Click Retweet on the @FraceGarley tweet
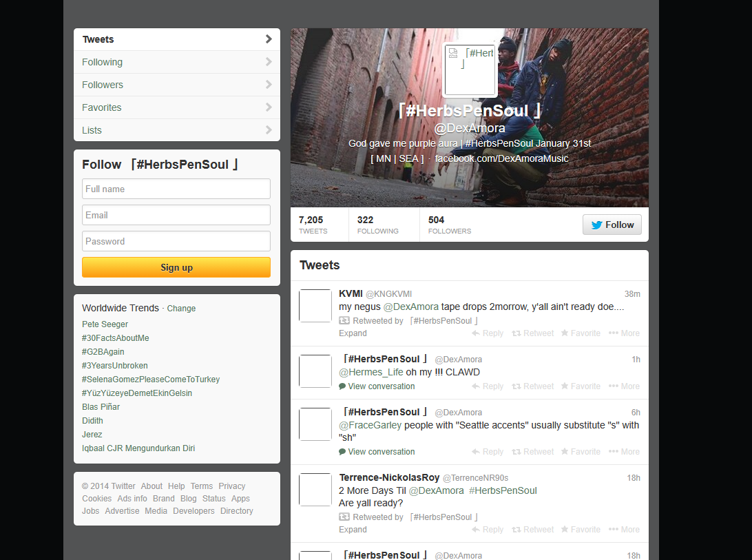This screenshot has width=752, height=560. pyautogui.click(x=532, y=452)
